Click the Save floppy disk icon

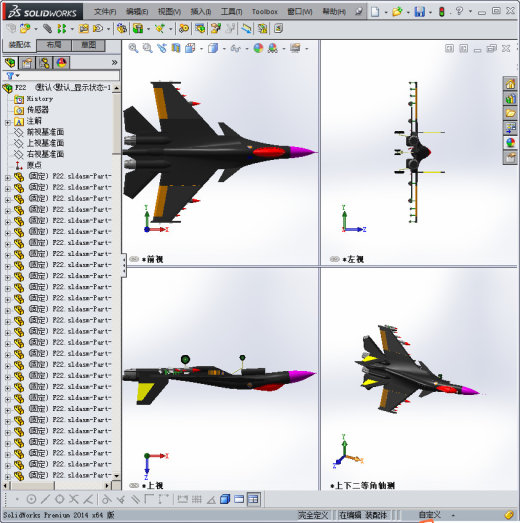(419, 12)
